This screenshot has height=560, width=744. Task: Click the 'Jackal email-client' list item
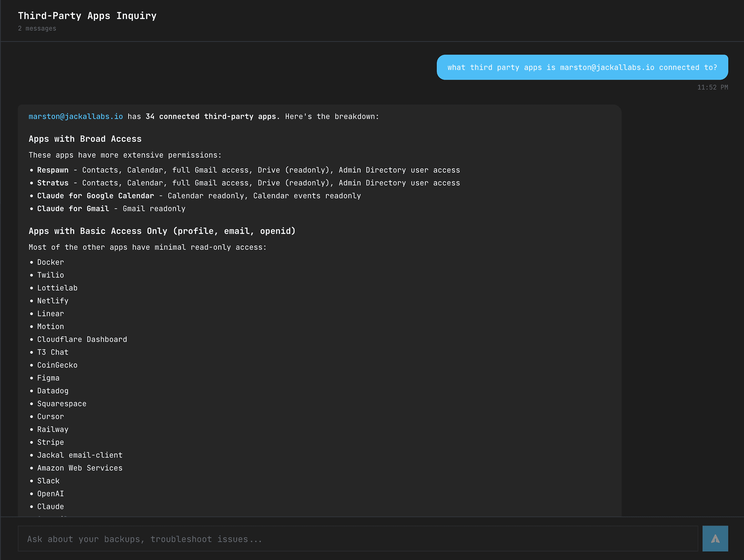click(x=80, y=455)
